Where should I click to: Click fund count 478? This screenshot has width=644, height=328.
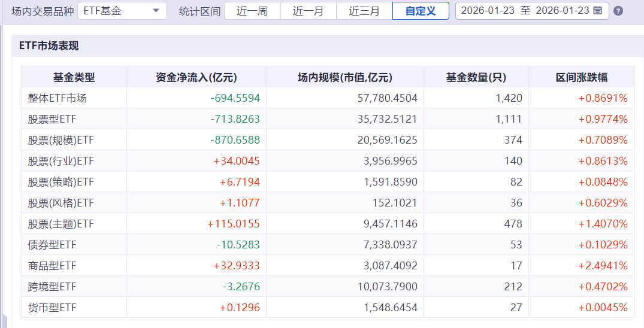click(x=513, y=224)
